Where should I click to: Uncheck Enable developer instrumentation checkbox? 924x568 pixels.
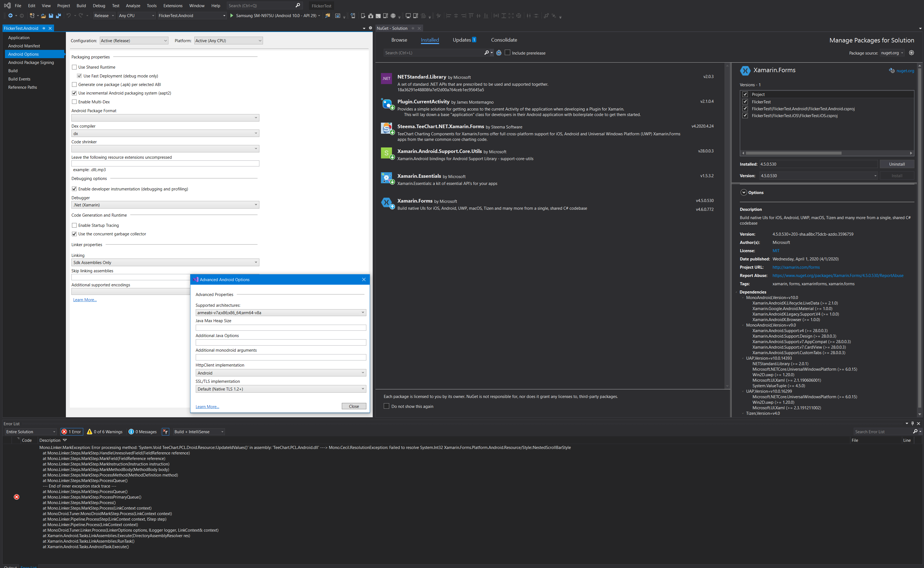coord(74,189)
